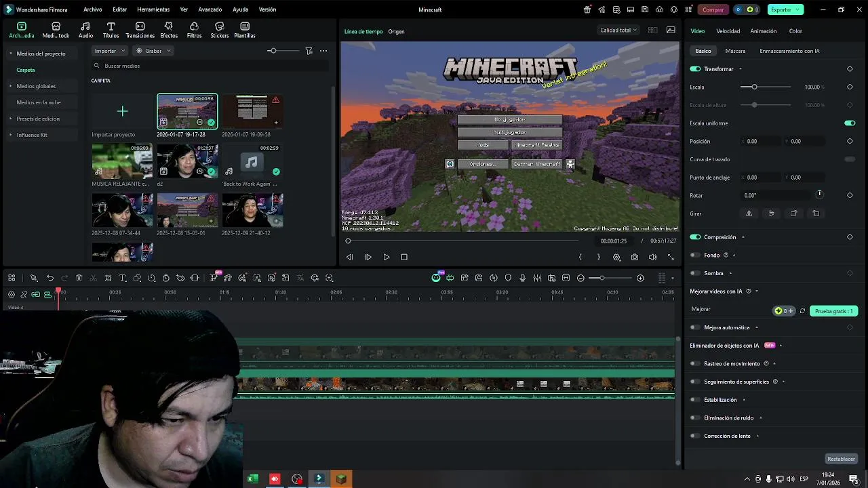
Task: Take a snapshot with camera icon
Action: point(634,258)
